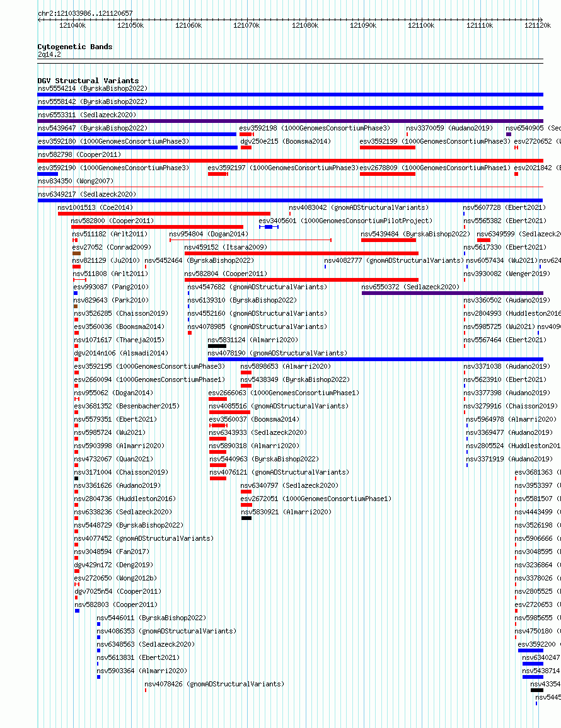Select nsv4078190 (gnomADStructuralVariants) label

277,353
